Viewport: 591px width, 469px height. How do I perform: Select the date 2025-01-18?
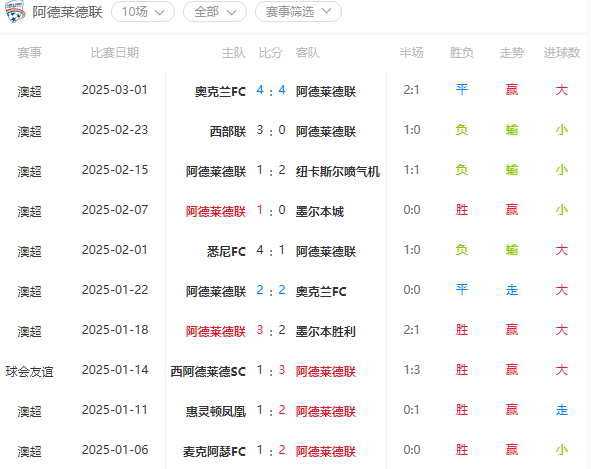[x=115, y=330]
